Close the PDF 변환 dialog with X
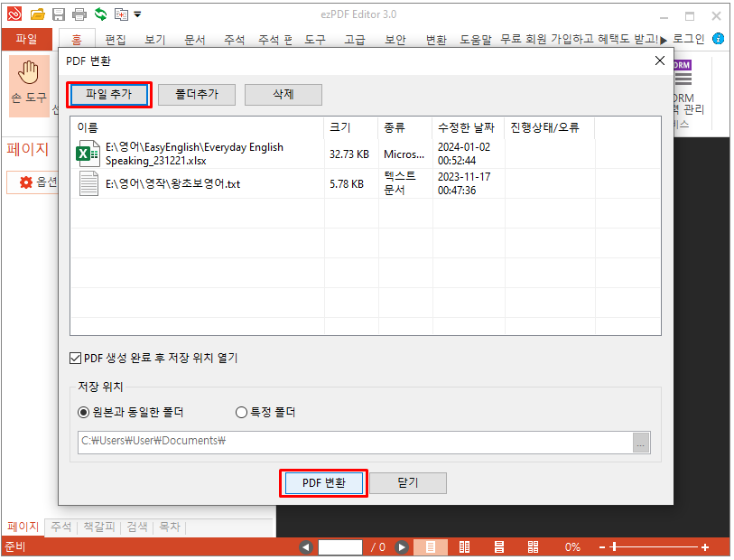Viewport: 734px width, 560px height. coord(660,61)
